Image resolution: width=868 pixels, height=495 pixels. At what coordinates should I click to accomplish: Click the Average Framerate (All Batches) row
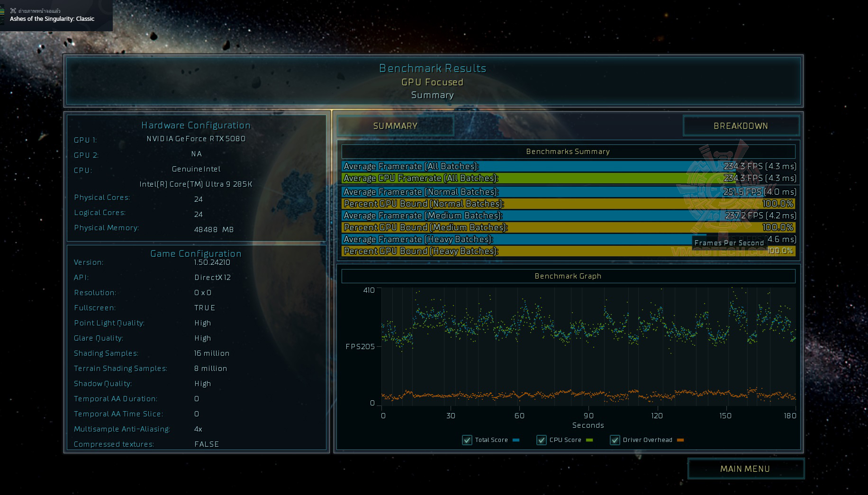tap(569, 166)
